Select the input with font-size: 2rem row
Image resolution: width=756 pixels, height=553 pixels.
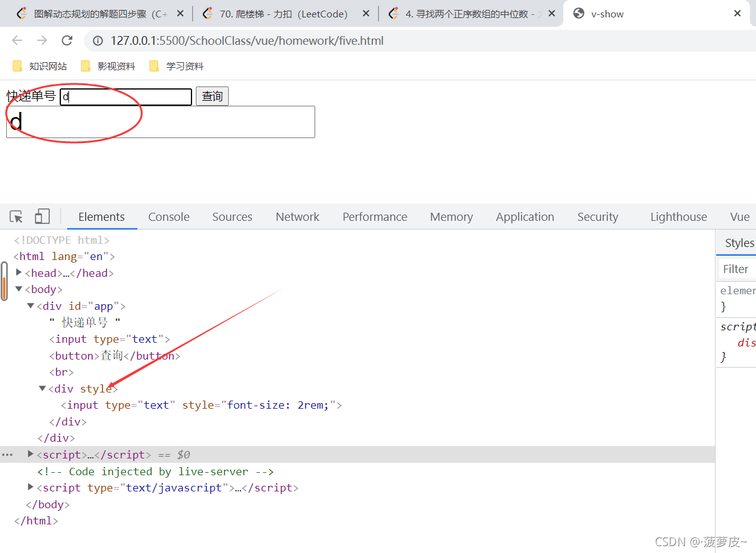point(201,405)
